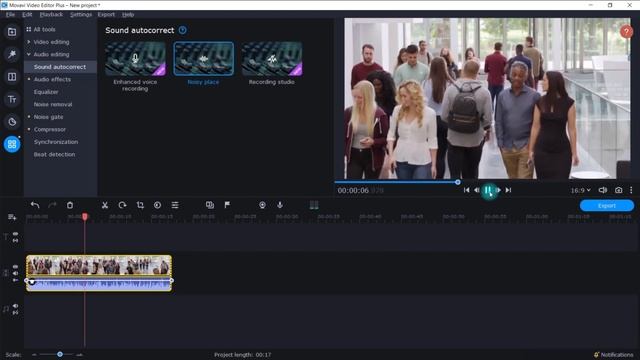640x360 pixels.
Task: Toggle link on the music track
Action: 16,313
